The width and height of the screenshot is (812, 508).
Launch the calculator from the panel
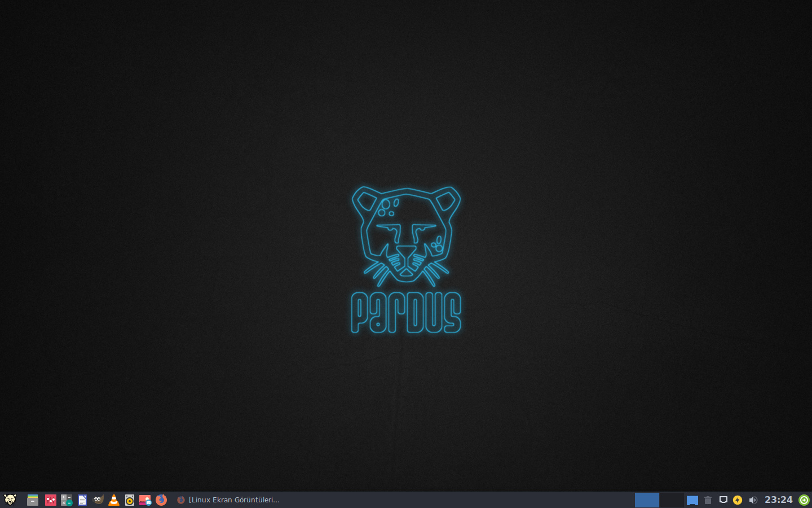(x=67, y=500)
